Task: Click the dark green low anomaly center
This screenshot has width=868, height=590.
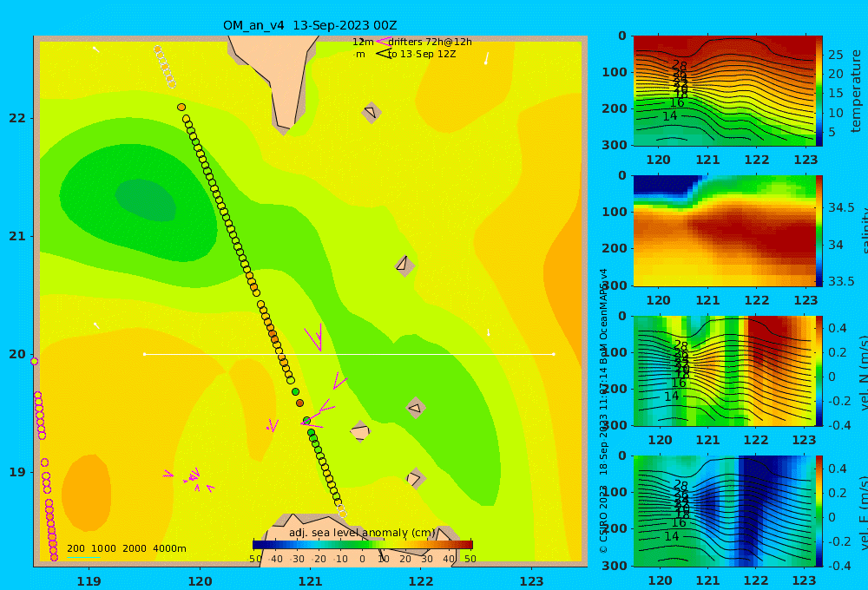Action: (146, 200)
